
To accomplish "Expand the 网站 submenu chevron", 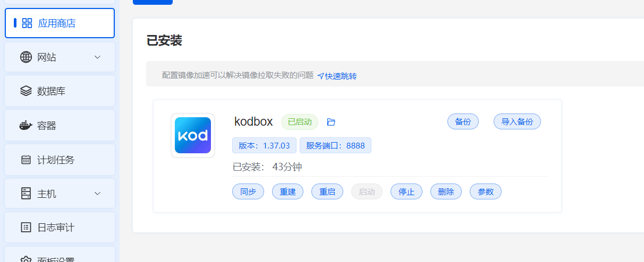I will tap(97, 57).
